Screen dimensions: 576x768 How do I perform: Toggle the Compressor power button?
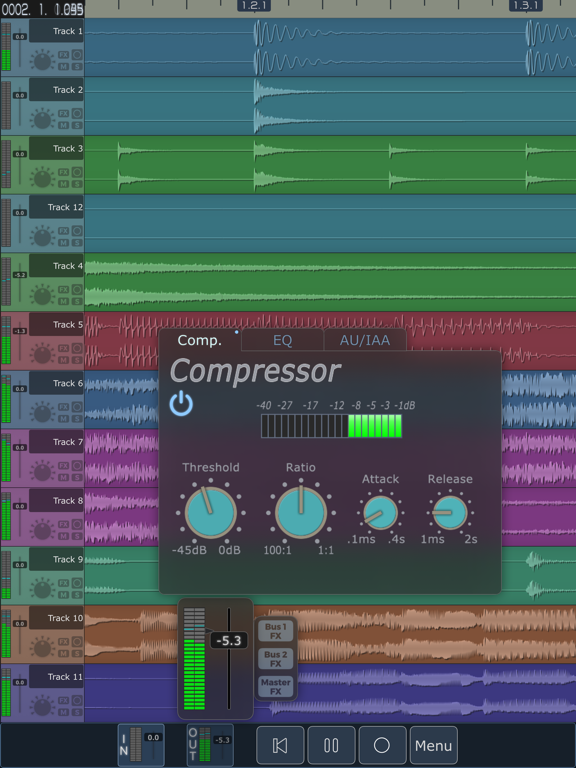(x=181, y=404)
